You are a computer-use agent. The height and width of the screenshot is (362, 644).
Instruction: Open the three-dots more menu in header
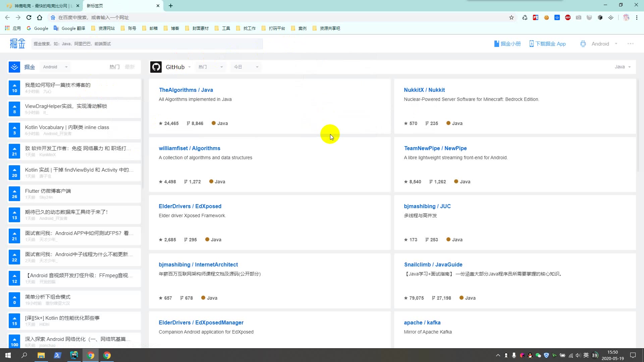click(631, 44)
